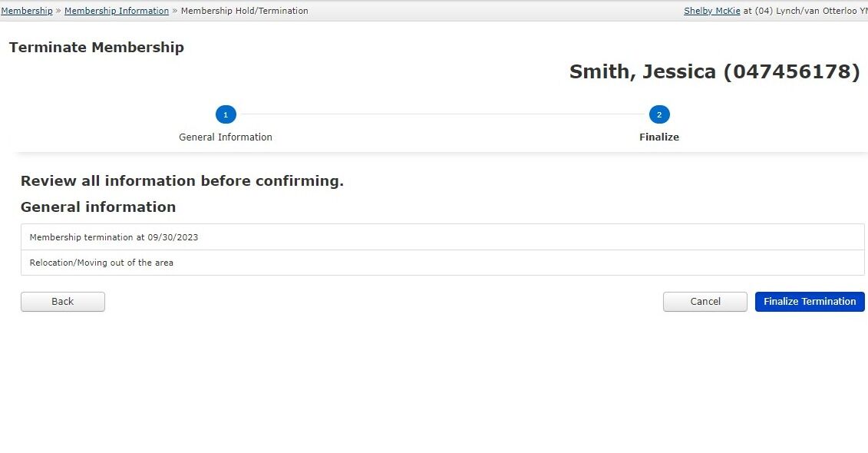Screen dimensions: 868x453
Task: Click the Terminate Membership heading
Action: pyautogui.click(x=97, y=47)
